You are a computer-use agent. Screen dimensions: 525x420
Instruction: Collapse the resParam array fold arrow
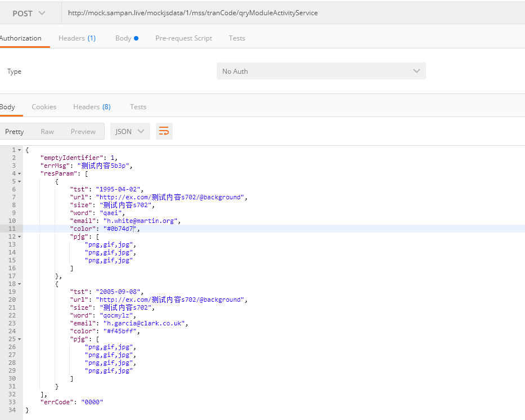pyautogui.click(x=20, y=174)
